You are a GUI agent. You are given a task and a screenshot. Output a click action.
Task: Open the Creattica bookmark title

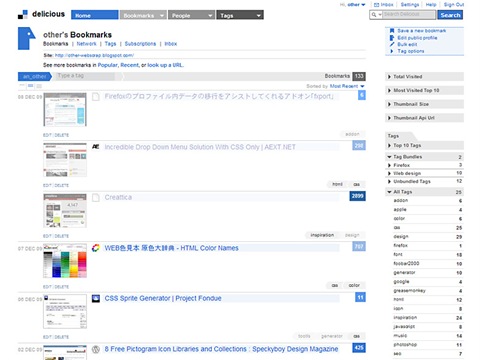(x=118, y=197)
